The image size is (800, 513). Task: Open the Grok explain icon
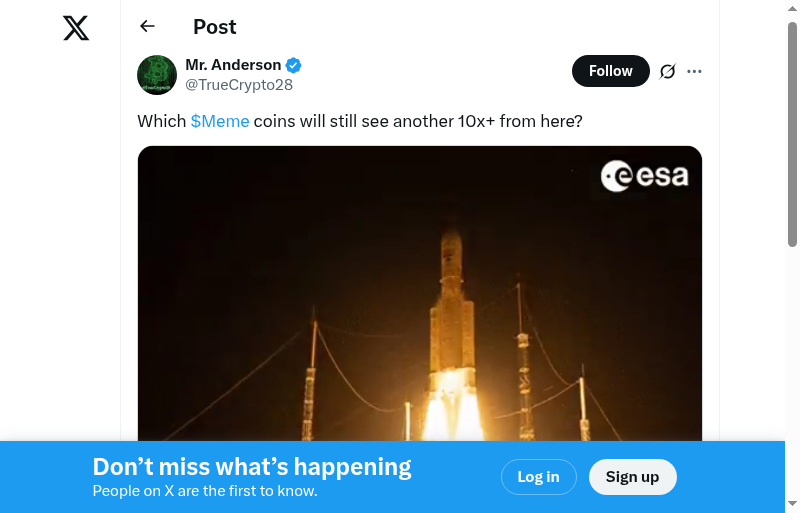667,71
